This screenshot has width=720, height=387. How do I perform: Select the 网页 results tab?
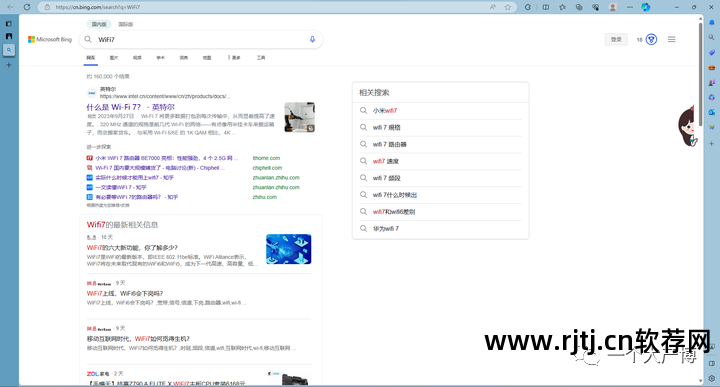tap(90, 58)
